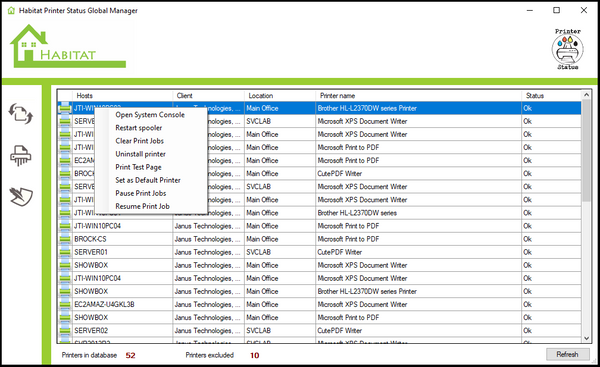This screenshot has width=600, height=367.
Task: Click the app icon in the title bar
Action: tap(11, 10)
